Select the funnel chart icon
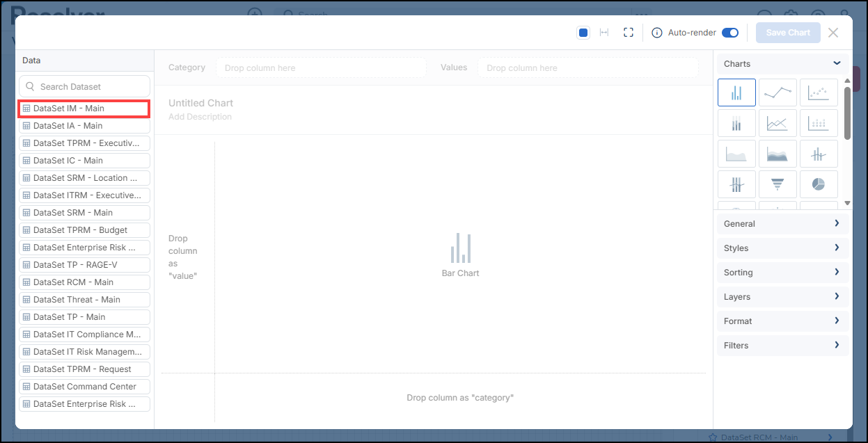The height and width of the screenshot is (443, 868). coord(778,184)
